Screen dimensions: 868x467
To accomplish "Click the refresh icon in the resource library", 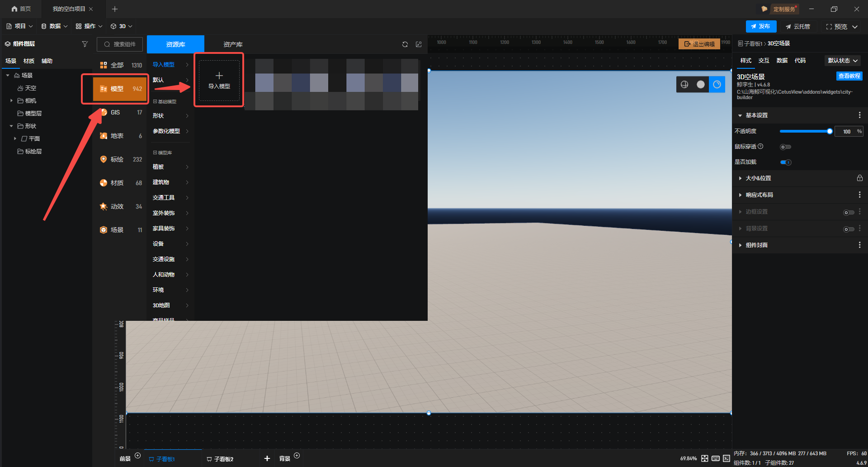I will tap(405, 44).
